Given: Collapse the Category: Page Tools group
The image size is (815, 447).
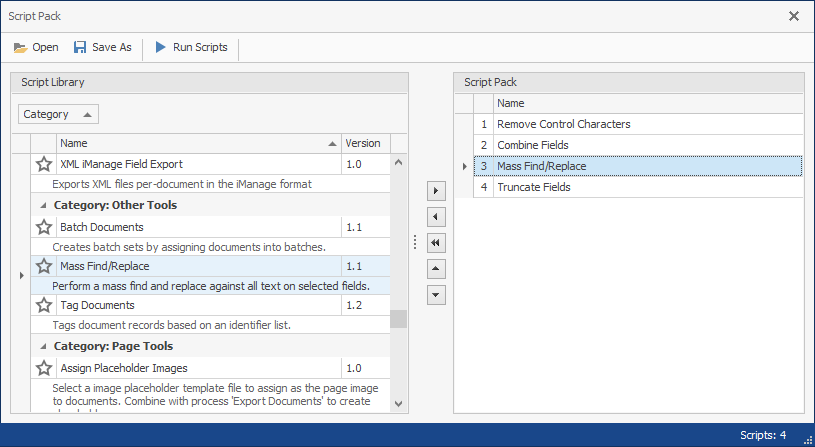Looking at the screenshot, I should click(44, 346).
